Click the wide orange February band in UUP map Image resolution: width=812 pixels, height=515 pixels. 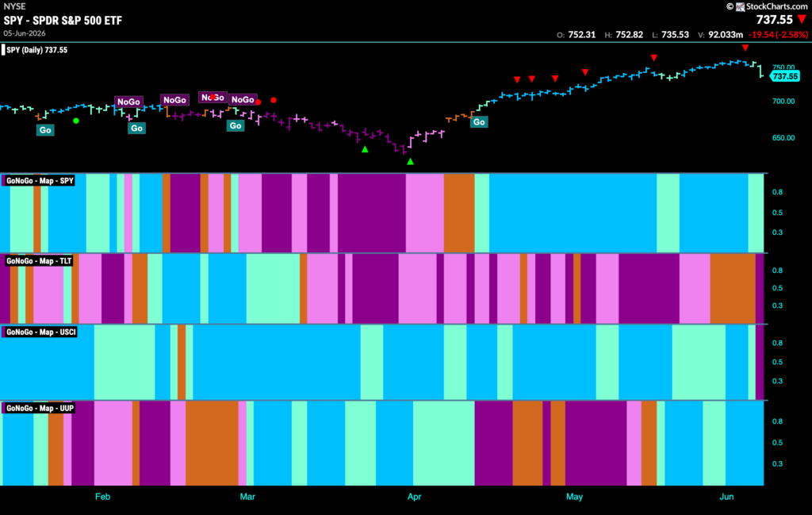coord(212,443)
